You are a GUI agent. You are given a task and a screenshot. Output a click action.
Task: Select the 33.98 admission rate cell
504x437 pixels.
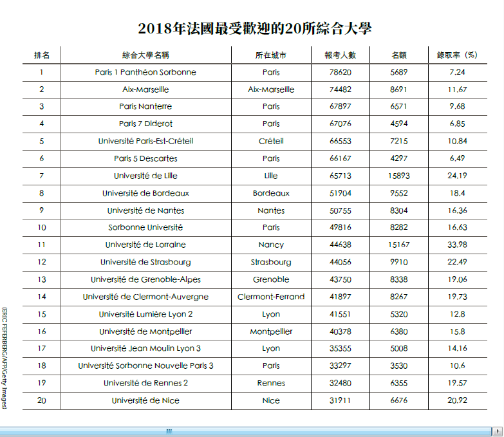[457, 245]
